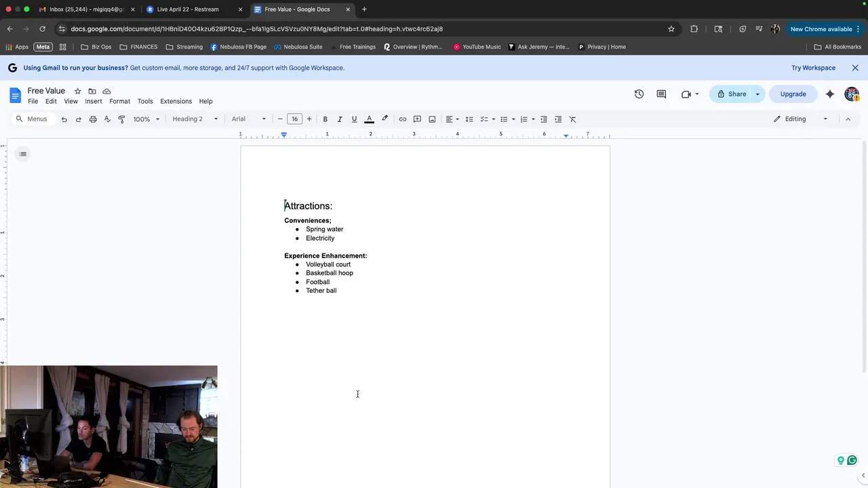The width and height of the screenshot is (868, 488).
Task: Move document to a folder
Action: [x=92, y=91]
